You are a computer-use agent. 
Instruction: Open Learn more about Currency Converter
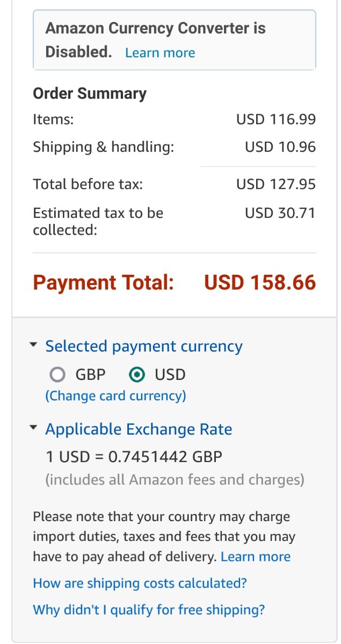point(160,53)
